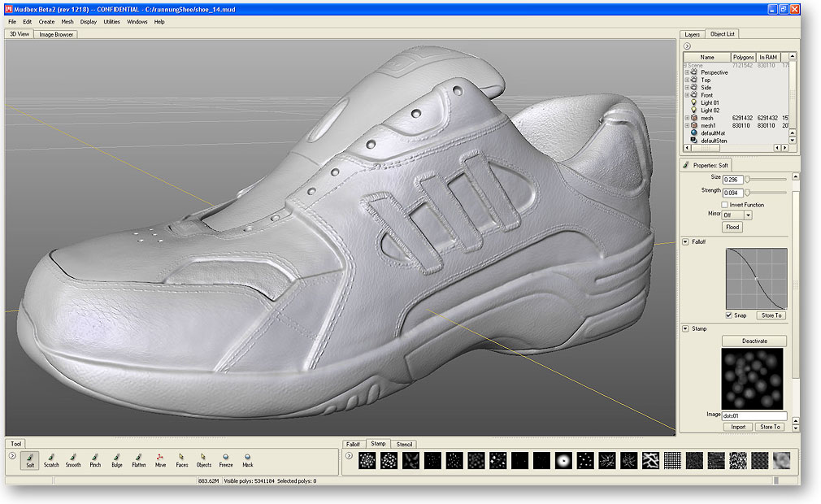Click the Deactivate stamp button
Viewport: 821px width, 504px height.
754,341
